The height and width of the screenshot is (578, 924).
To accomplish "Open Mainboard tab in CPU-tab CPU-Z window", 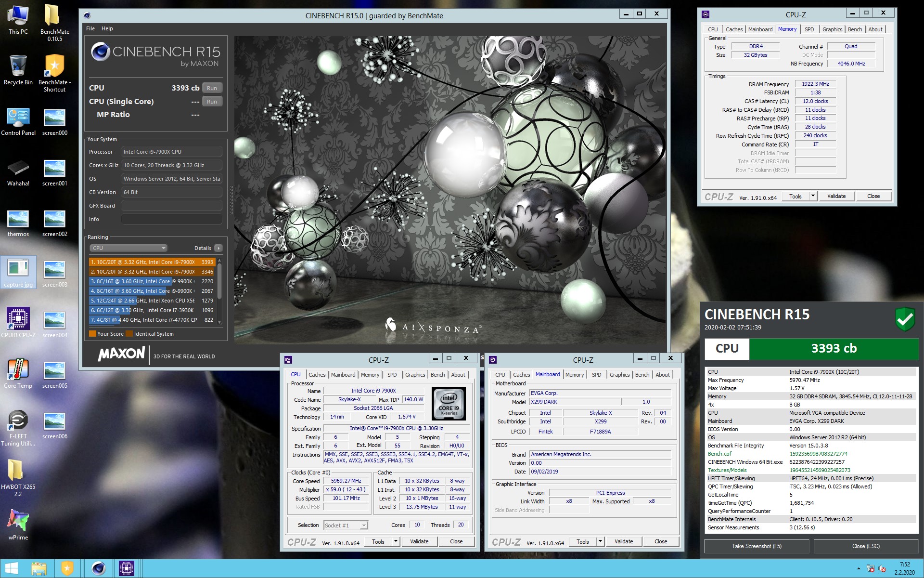I will tap(343, 375).
